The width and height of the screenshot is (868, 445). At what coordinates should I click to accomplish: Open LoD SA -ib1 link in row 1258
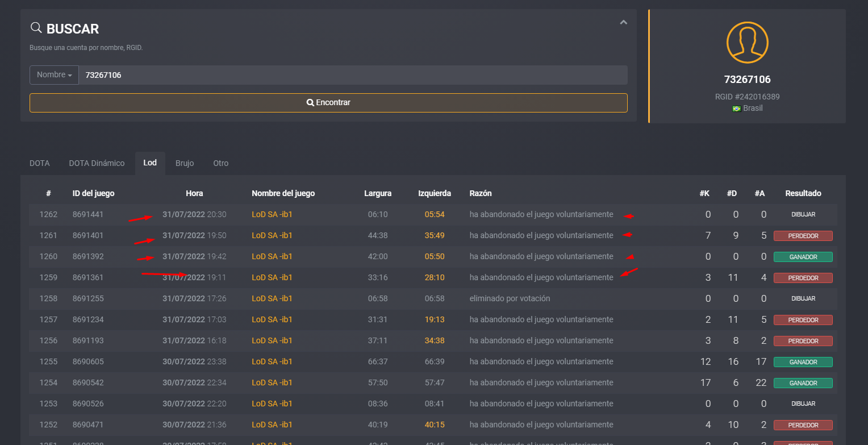click(x=272, y=298)
